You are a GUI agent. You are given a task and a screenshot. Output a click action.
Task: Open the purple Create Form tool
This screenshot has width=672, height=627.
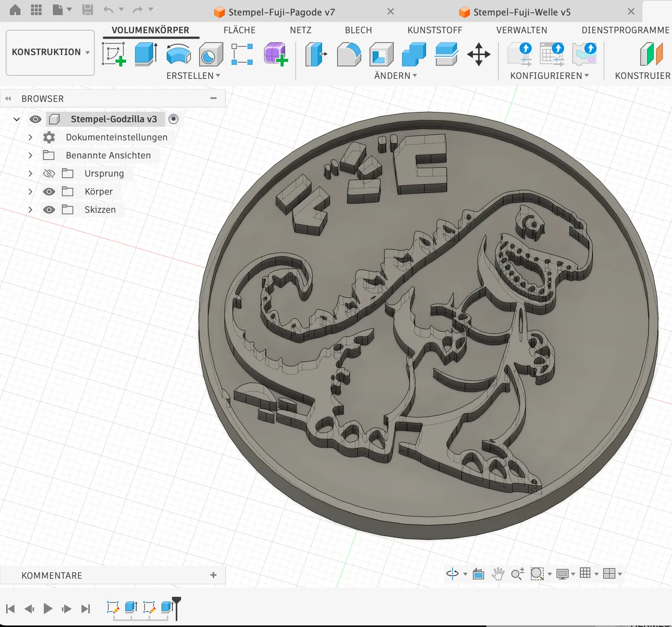click(276, 54)
